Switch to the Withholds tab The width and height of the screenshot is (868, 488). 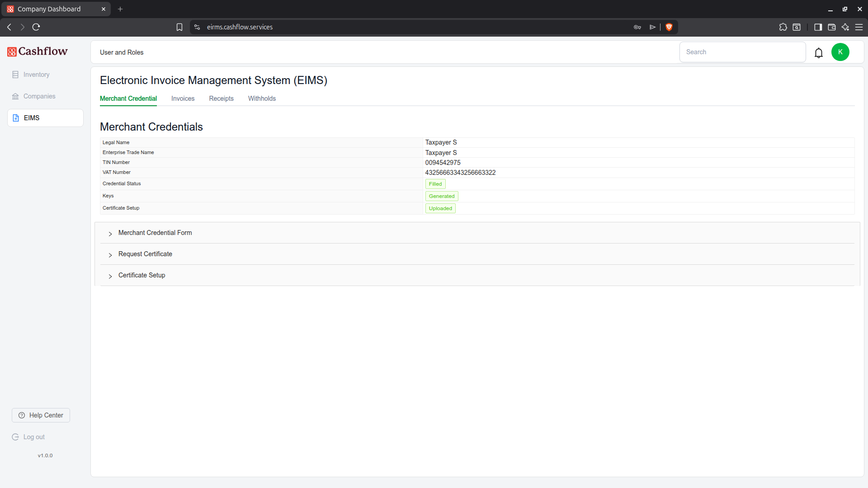pos(262,99)
